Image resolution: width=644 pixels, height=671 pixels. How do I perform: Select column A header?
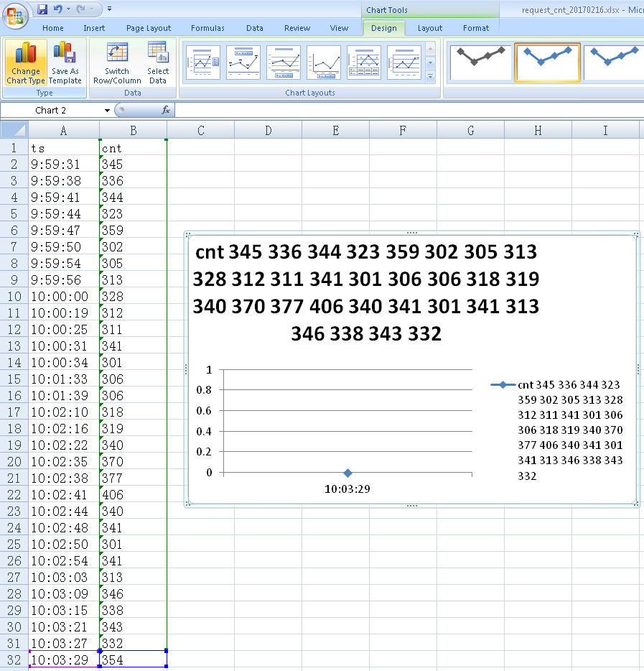[x=64, y=130]
